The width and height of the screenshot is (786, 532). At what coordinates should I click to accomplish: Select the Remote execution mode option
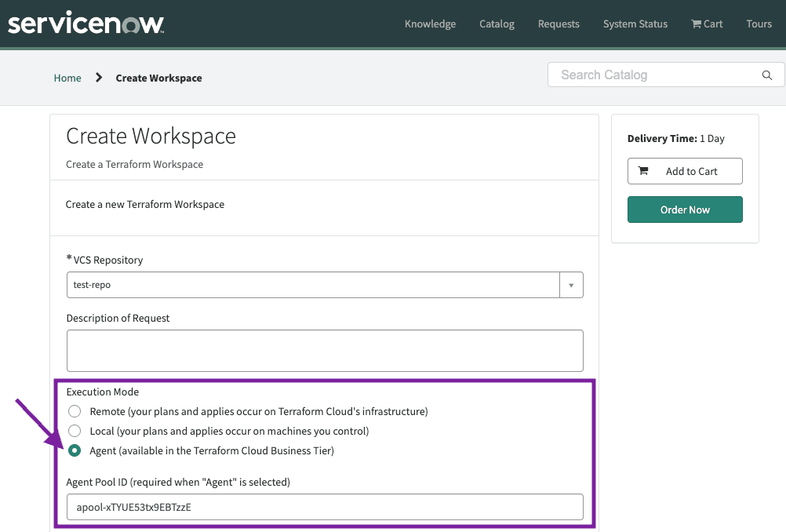click(x=75, y=410)
